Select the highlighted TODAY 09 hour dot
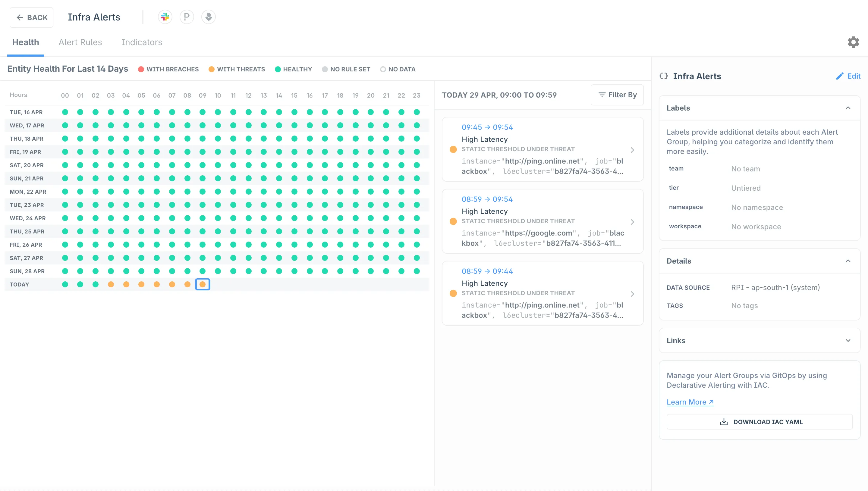Image resolution: width=868 pixels, height=491 pixels. coord(203,284)
